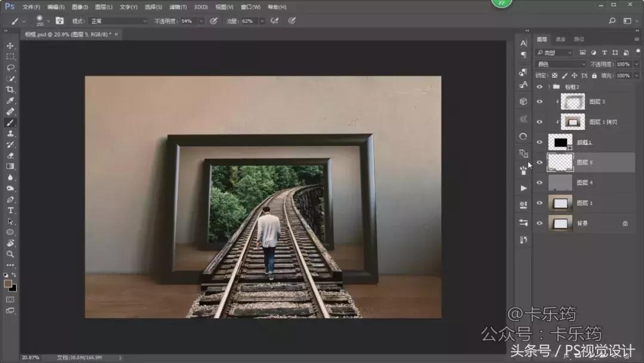Select the Crop tool
This screenshot has width=644, height=363.
pyautogui.click(x=10, y=90)
